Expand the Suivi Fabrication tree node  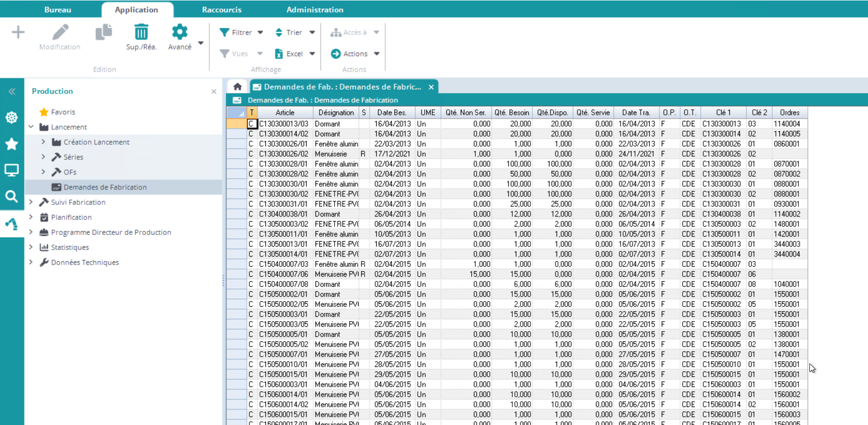point(31,202)
